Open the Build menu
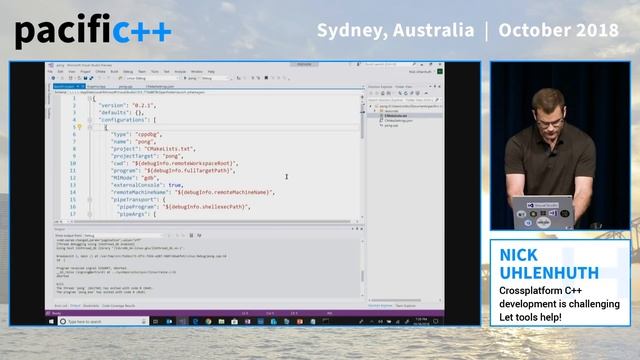Viewport: 640px width, 360px height. (114, 71)
